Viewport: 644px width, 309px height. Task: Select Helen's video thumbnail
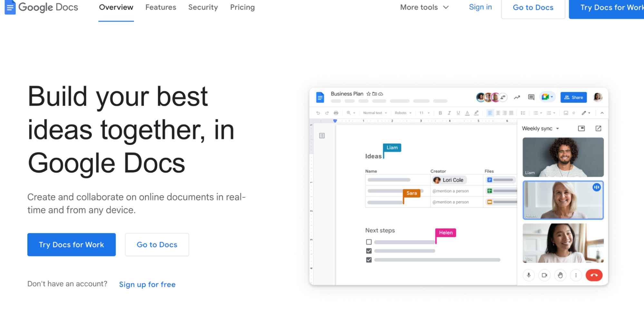tap(563, 200)
